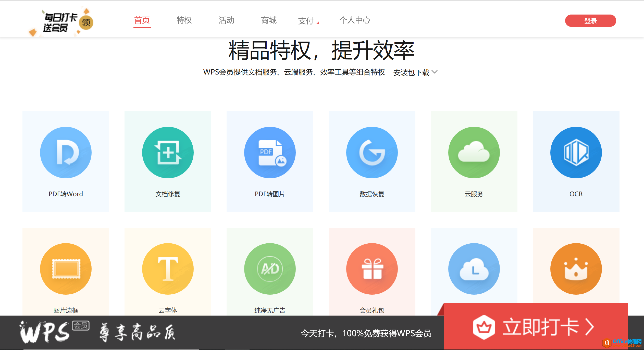Click the 云服务 label
Viewport: 644px width, 350px height.
point(474,194)
